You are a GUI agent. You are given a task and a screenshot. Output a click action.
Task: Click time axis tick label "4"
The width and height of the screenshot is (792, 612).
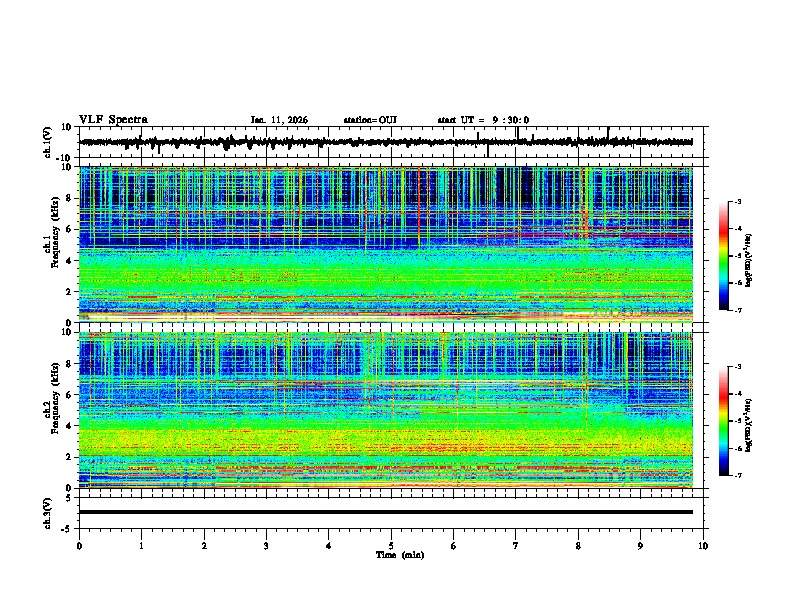[x=329, y=546]
